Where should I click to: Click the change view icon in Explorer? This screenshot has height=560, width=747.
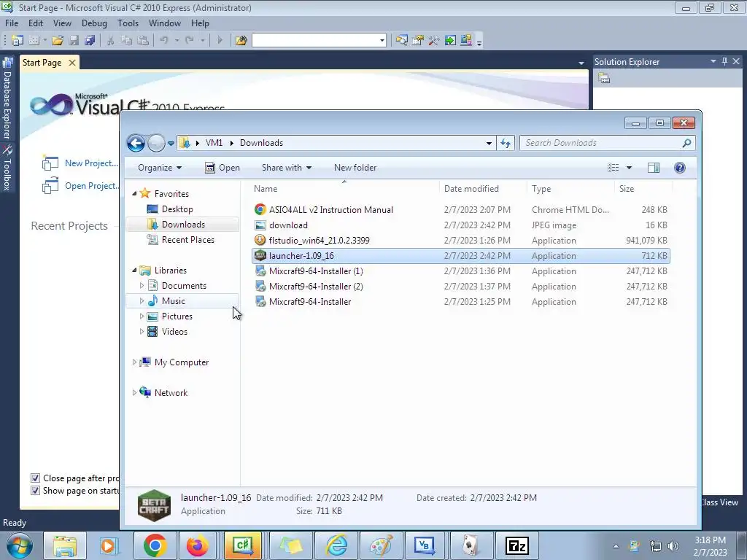(x=613, y=168)
